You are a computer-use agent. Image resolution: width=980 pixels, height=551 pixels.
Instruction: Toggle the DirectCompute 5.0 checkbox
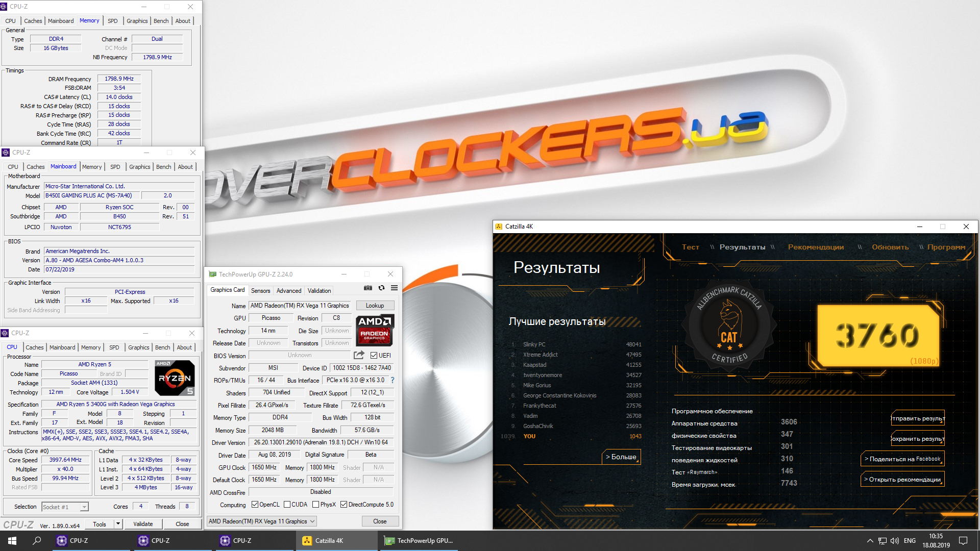point(344,505)
